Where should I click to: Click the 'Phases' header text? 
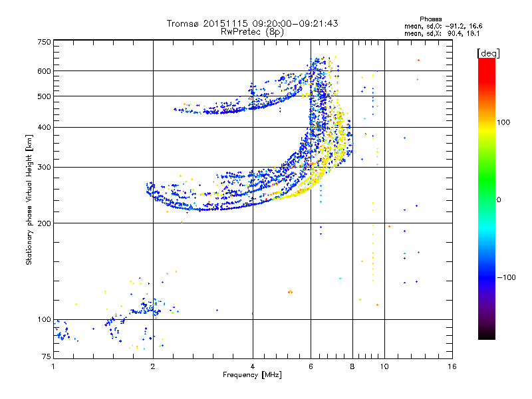point(430,19)
